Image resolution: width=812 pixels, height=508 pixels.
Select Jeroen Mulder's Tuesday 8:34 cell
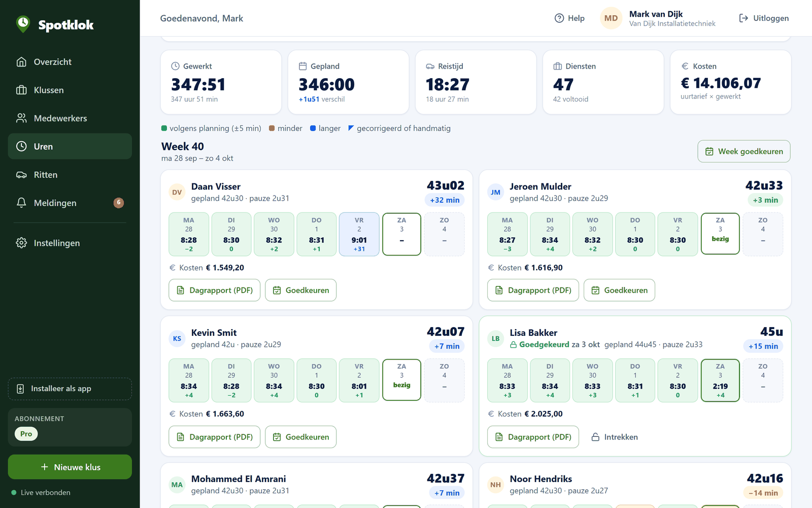pos(550,234)
